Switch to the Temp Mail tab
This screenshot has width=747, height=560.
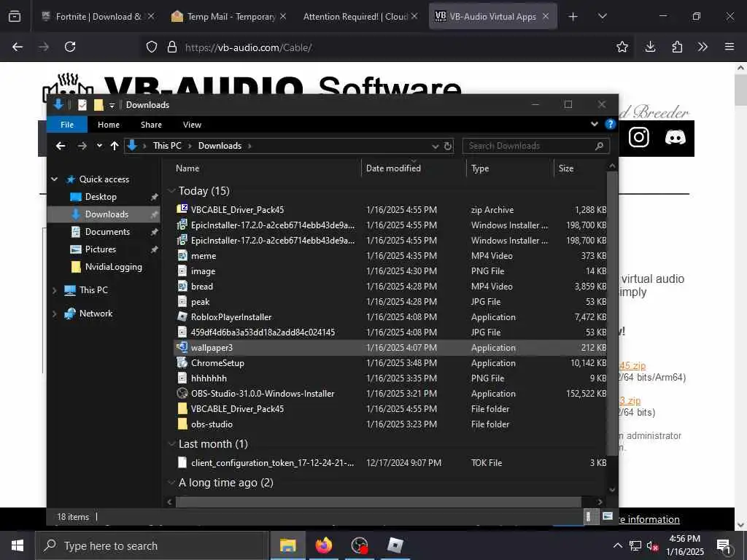coord(231,16)
